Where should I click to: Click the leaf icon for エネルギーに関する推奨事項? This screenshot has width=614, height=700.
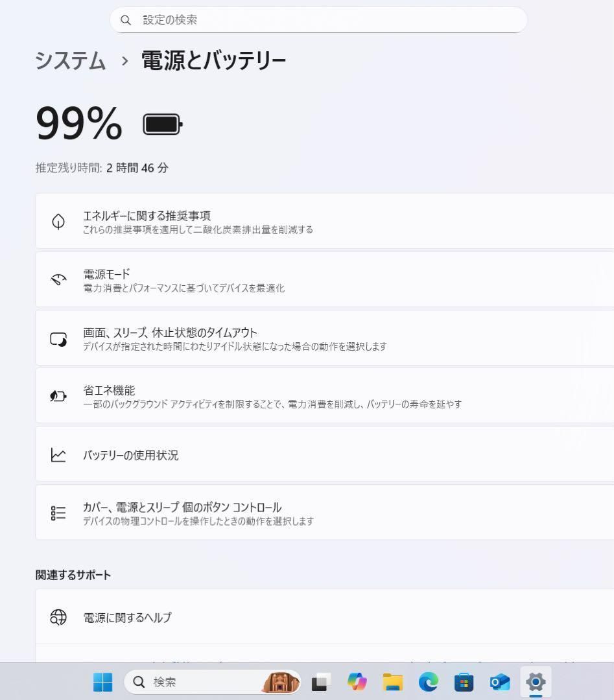(x=58, y=220)
